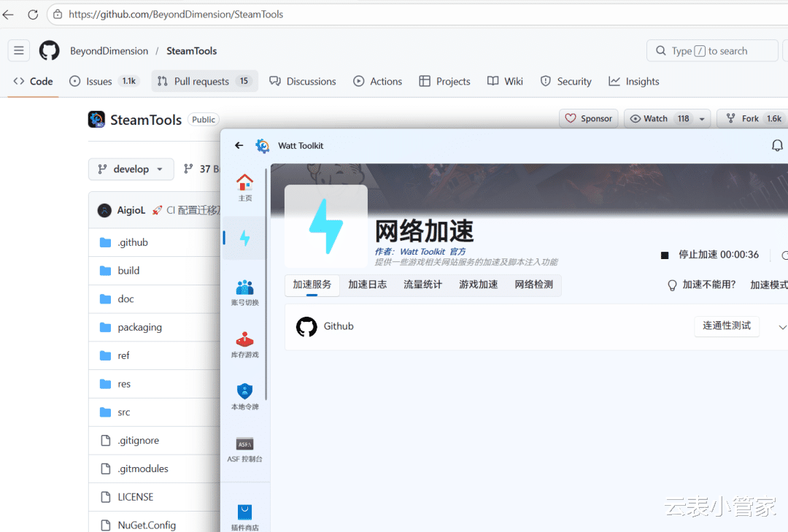Go back using browser back arrow

click(x=8, y=15)
